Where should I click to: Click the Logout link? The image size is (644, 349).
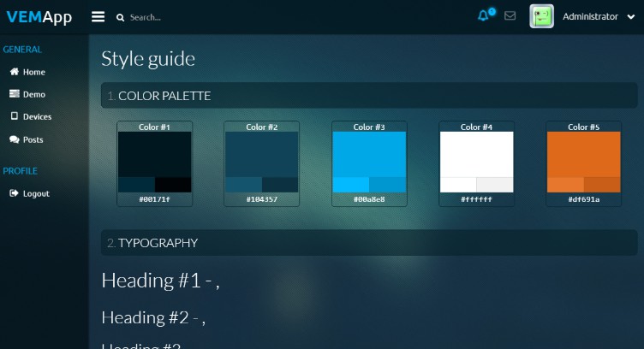tap(36, 193)
